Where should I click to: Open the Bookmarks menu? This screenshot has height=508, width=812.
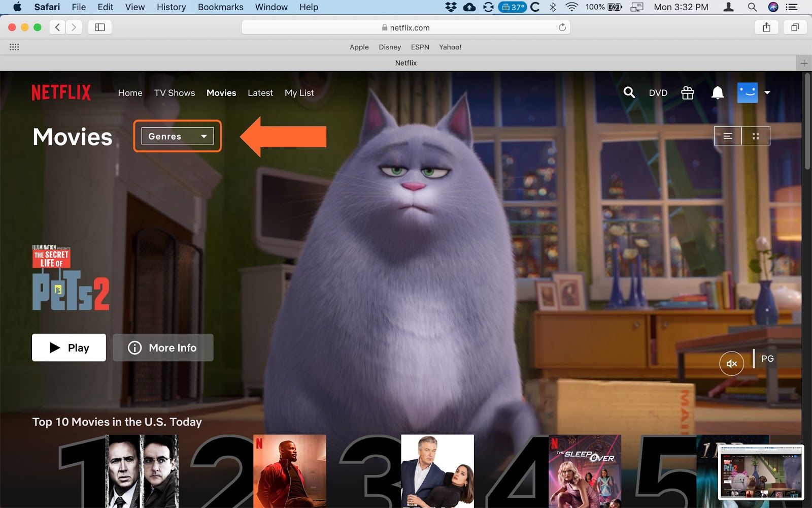[x=221, y=7]
